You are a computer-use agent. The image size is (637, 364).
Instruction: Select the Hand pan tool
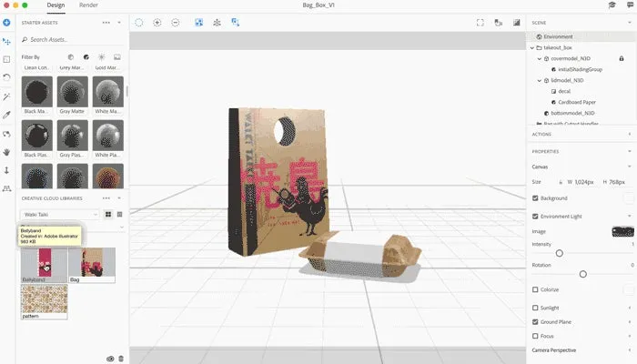coord(6,152)
